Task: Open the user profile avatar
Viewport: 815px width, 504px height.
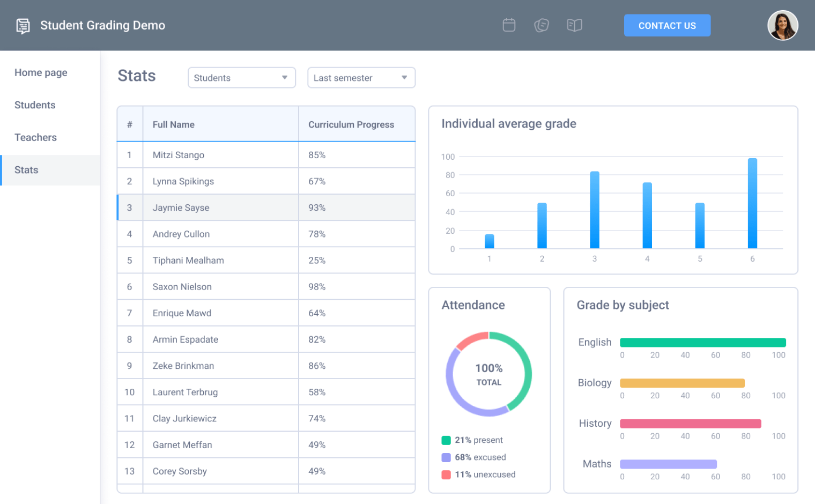Action: (782, 25)
